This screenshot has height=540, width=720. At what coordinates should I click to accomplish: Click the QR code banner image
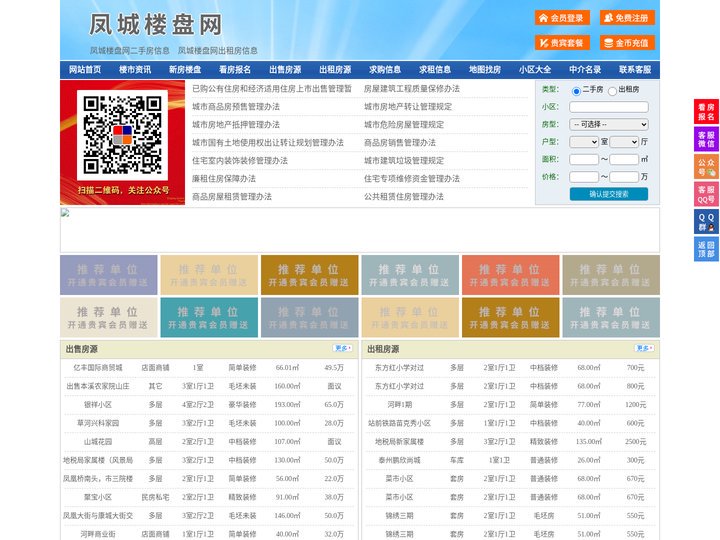pyautogui.click(x=123, y=142)
